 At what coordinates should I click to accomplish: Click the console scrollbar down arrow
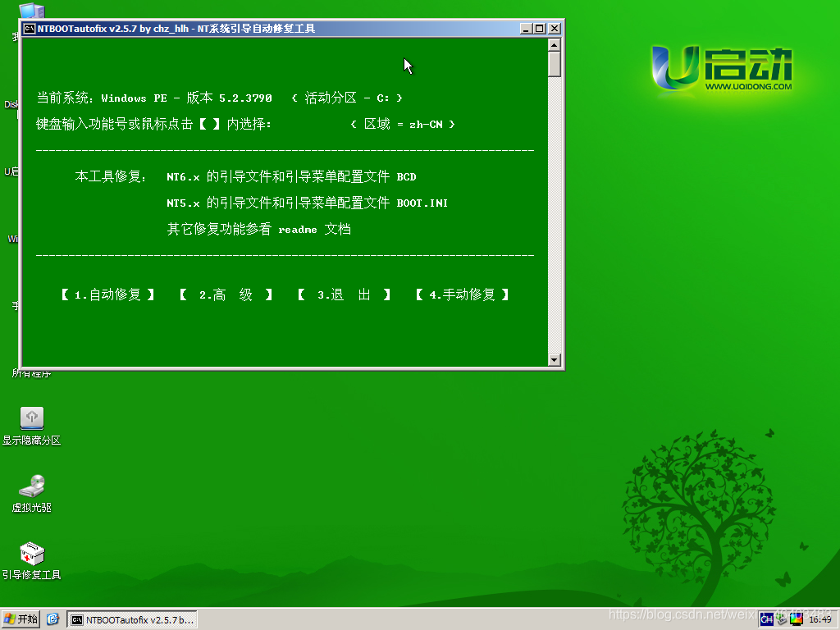[x=555, y=359]
